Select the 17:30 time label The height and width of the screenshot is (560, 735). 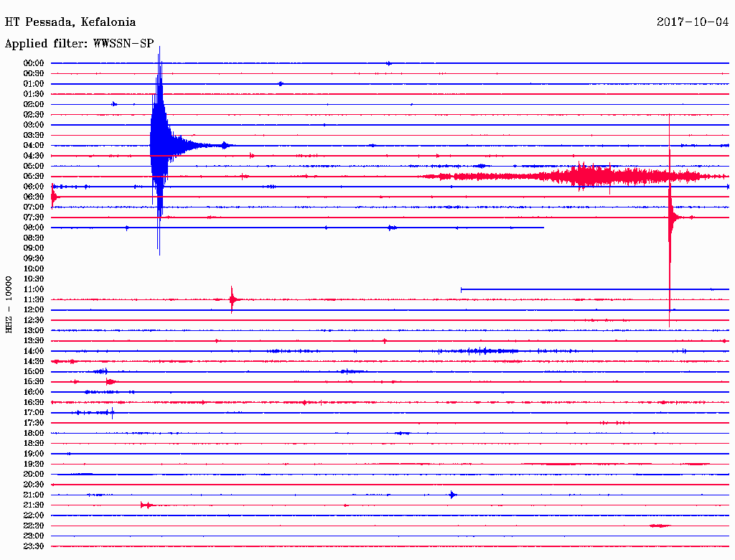[34, 423]
